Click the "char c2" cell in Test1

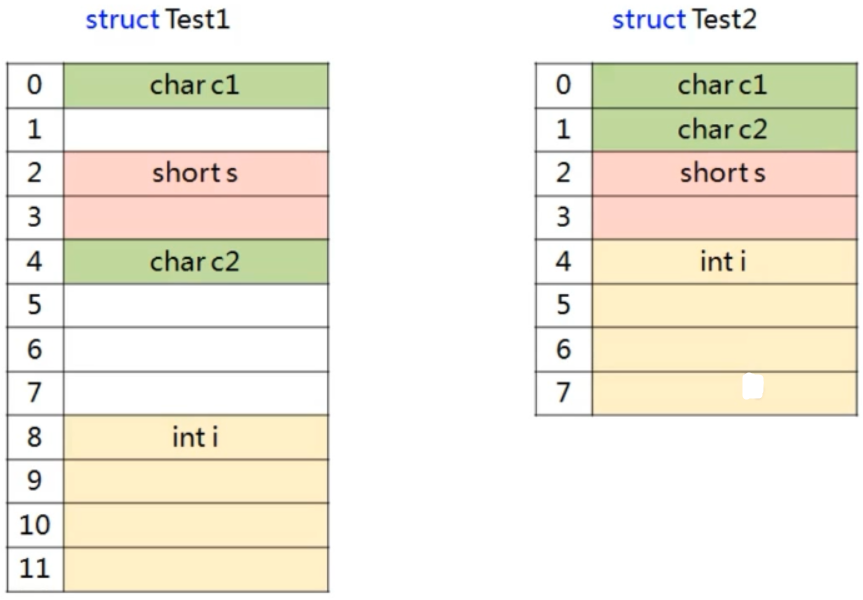[x=195, y=261]
